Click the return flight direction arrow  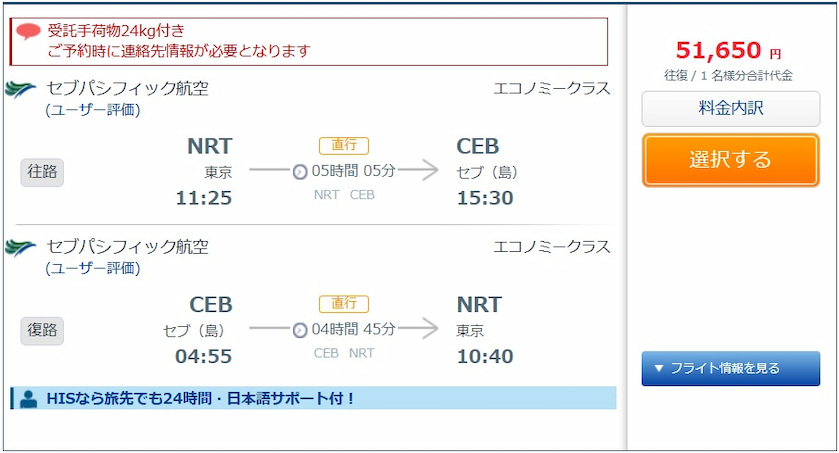point(418,329)
